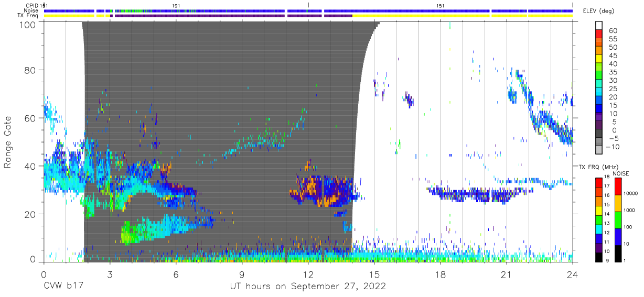
Task: Click the ELEV colorbar label '55'
Action: 614,39
